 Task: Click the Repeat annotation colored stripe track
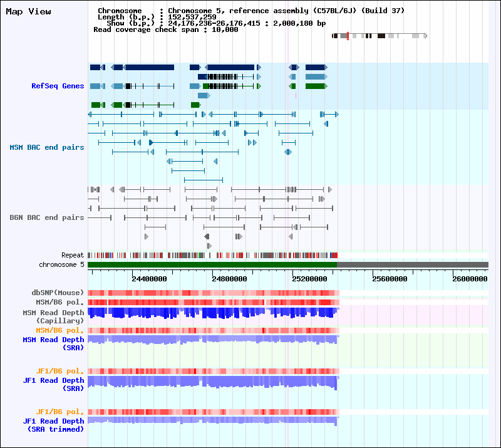(212, 255)
